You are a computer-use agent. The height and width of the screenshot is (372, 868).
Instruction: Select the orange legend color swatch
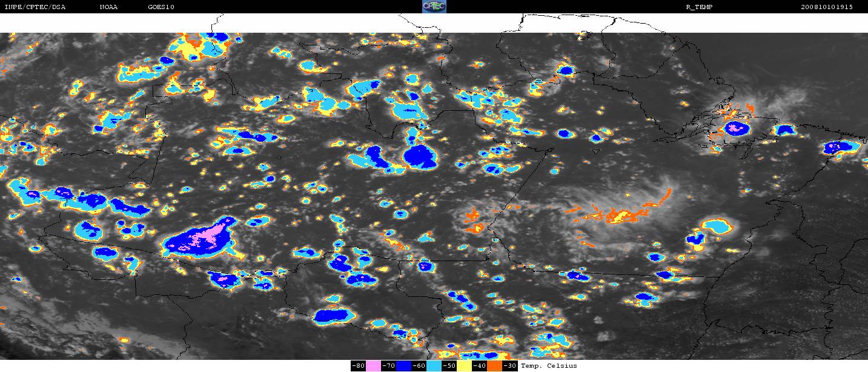pos(494,366)
